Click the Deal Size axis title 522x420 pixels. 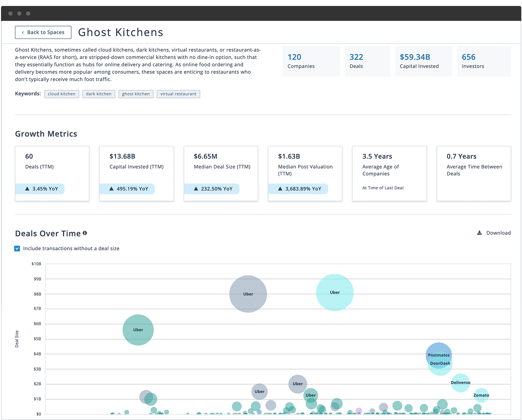pos(17,339)
